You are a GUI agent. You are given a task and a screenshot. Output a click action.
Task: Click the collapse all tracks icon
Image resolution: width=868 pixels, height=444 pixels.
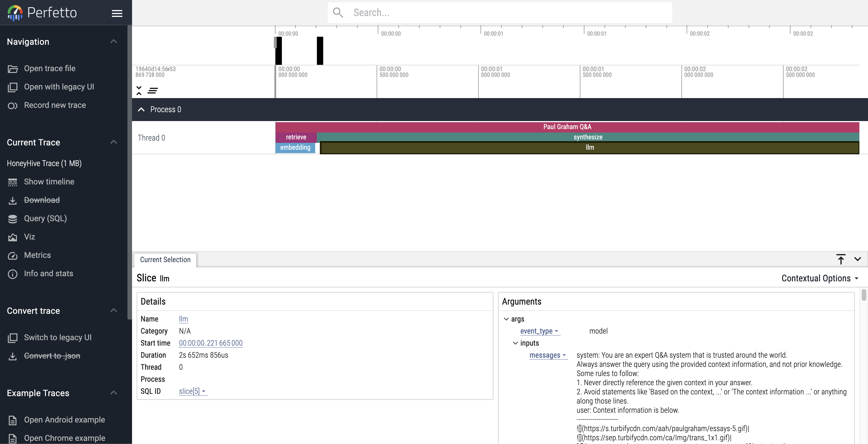click(x=139, y=90)
